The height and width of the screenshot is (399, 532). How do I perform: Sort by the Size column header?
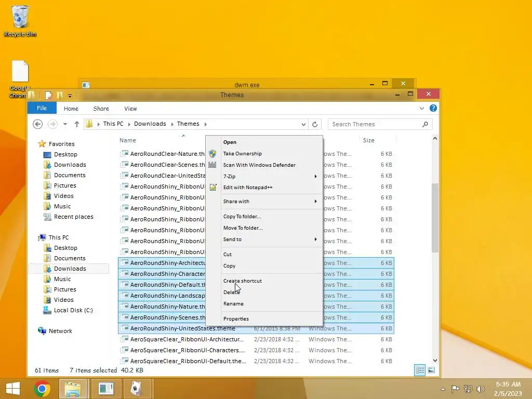click(369, 140)
